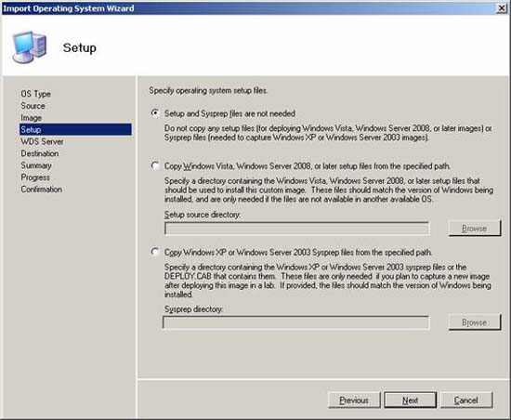This screenshot has width=511, height=420.
Task: Go to OS Type step in sidebar
Action: click(36, 94)
